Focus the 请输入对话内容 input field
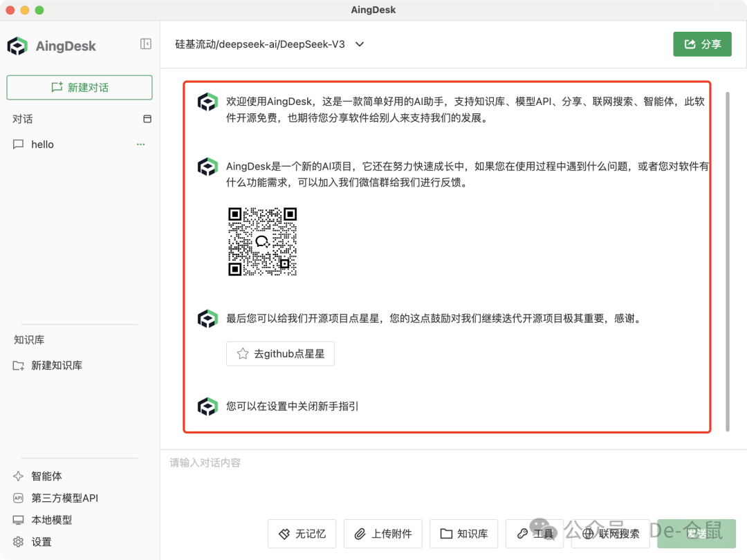747x560 pixels. 452,481
